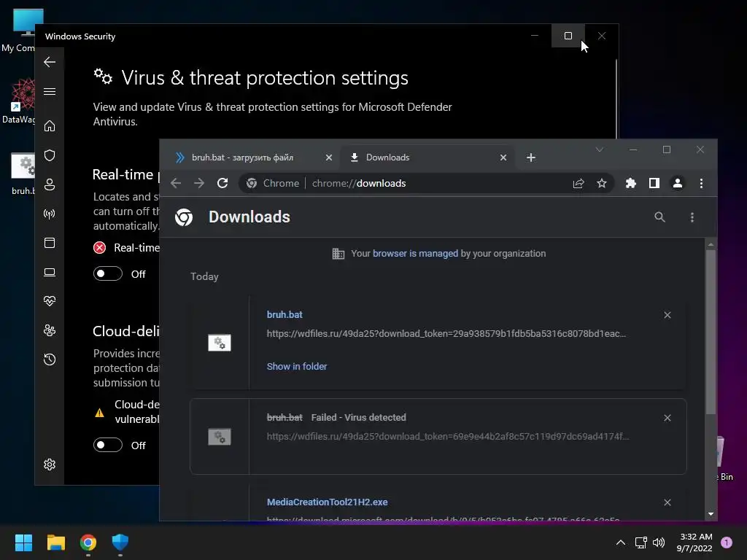Go forward in Chrome
This screenshot has width=747, height=560.
pos(199,183)
